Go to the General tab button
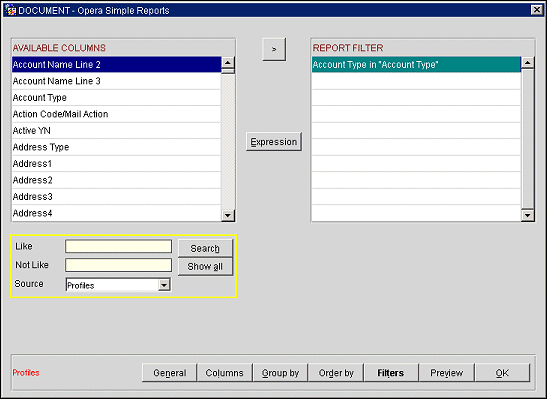This screenshot has width=547, height=399. (x=170, y=373)
